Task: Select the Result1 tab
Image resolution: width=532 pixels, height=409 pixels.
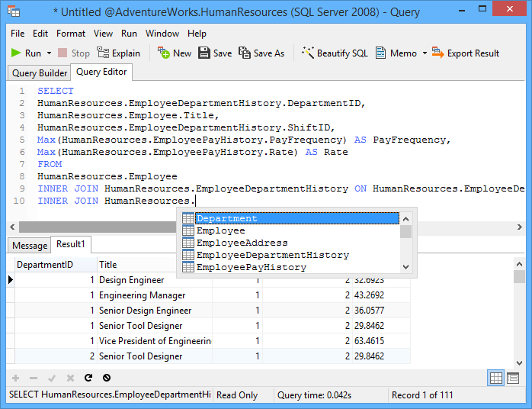Action: 71,244
